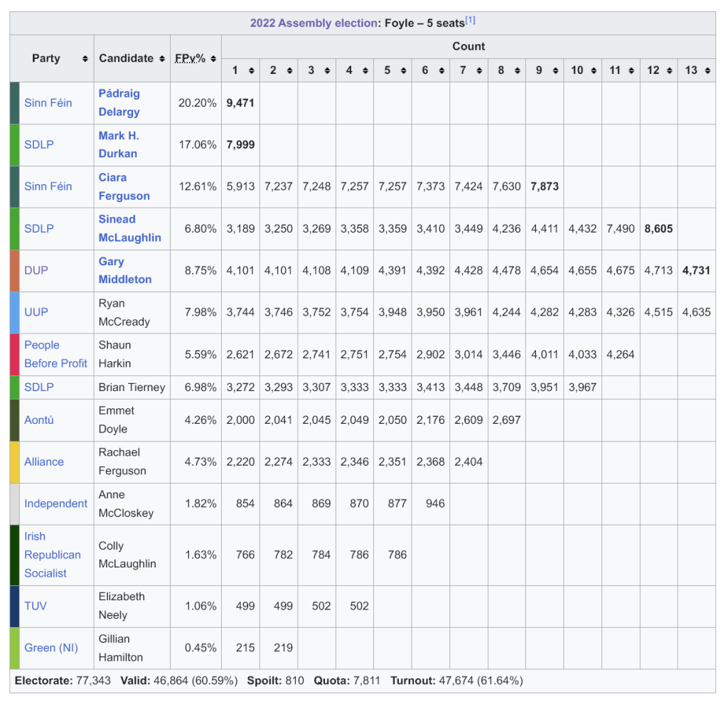Open Mark H. Durkan candidate page
Image resolution: width=728 pixels, height=704 pixels.
coord(119,144)
